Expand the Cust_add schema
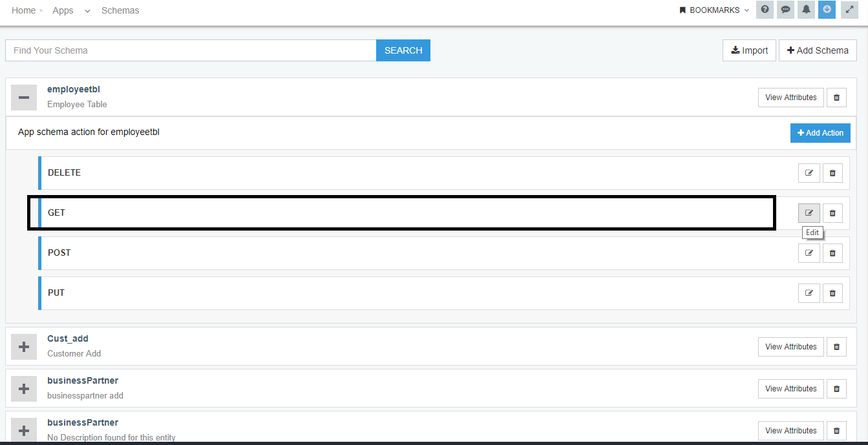This screenshot has height=445, width=868. [x=24, y=346]
